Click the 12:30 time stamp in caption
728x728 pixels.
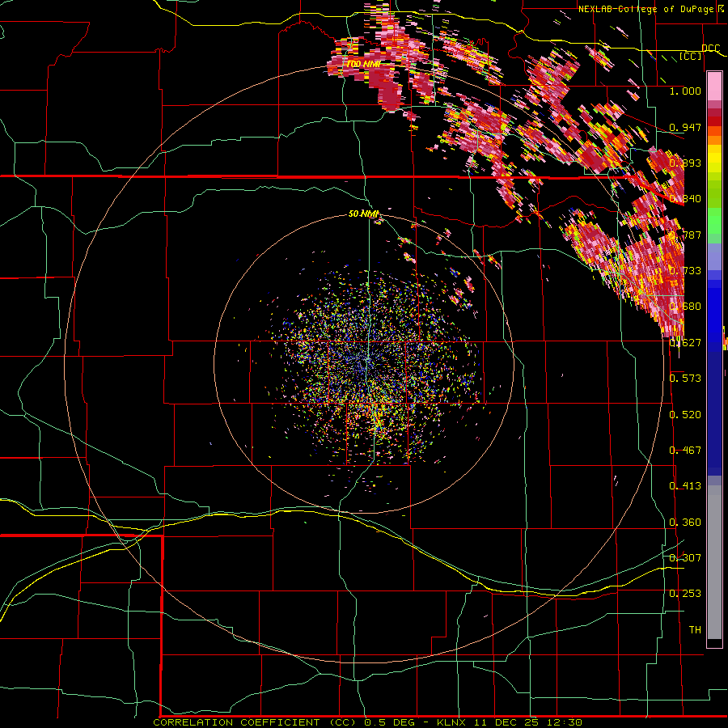pos(564,722)
